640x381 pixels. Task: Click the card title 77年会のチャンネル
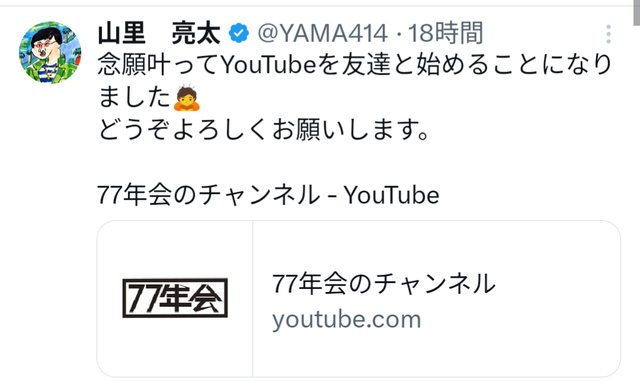click(x=384, y=284)
